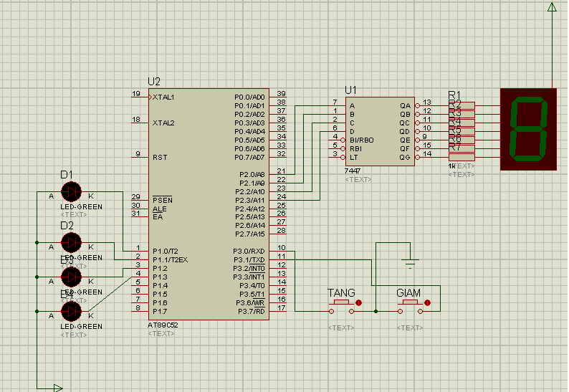Click the <TEXT> placeholder under TANG button
This screenshot has height=392, width=569.
(341, 328)
